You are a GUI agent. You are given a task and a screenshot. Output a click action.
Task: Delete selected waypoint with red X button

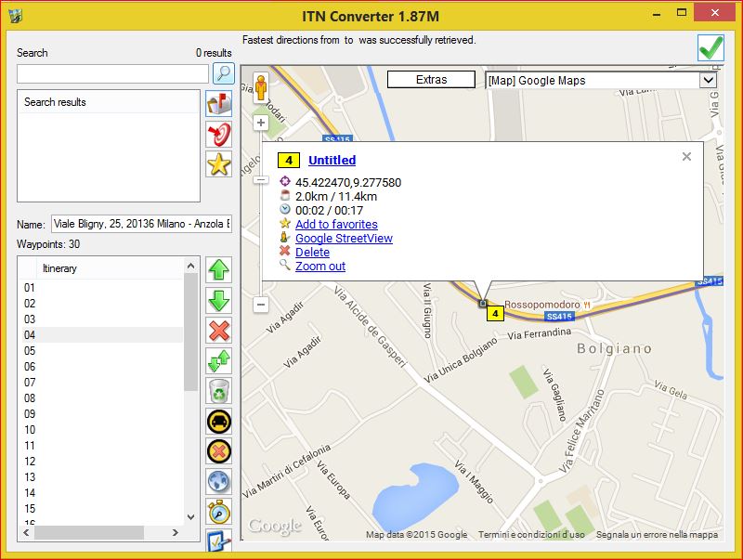coord(219,331)
